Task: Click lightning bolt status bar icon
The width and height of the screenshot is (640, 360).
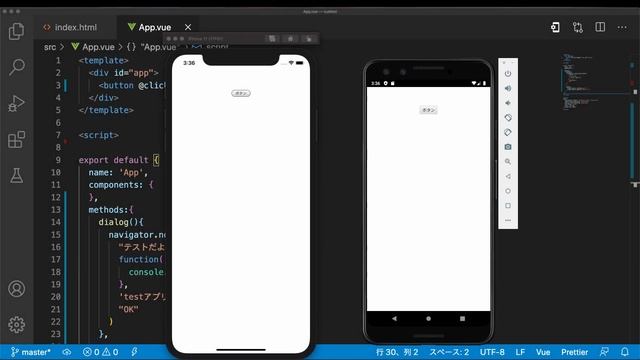Action: (134, 352)
